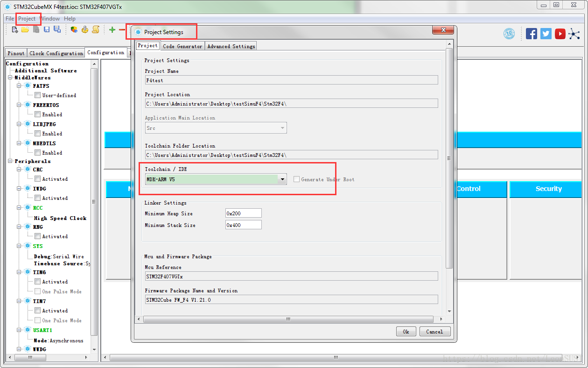
Task: Confirm Project Settings with Ok
Action: tap(406, 332)
